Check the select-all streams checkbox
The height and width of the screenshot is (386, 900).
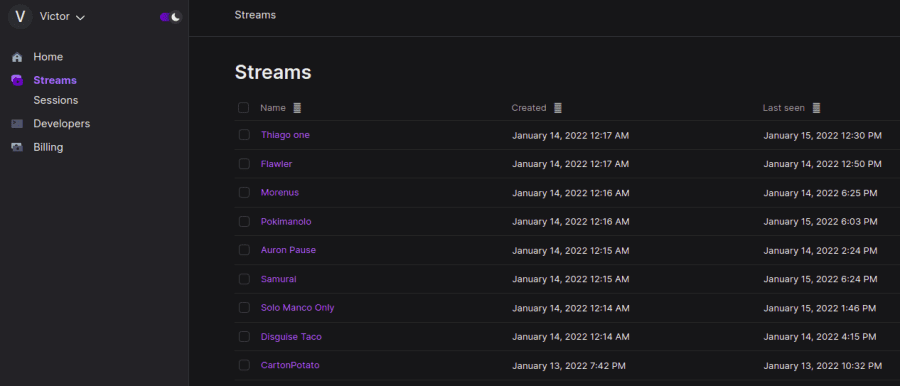coord(244,107)
